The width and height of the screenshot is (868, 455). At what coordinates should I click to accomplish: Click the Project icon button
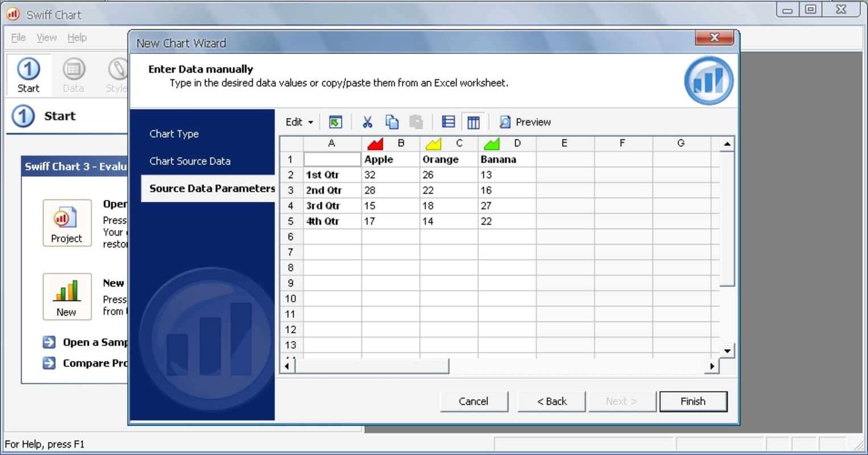pyautogui.click(x=67, y=222)
